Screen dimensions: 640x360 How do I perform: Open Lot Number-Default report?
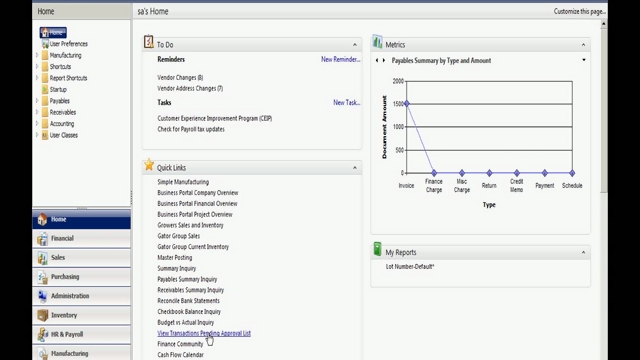coord(410,267)
